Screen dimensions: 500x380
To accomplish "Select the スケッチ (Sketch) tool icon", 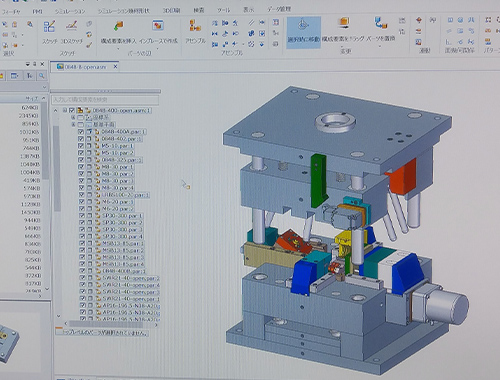I will pos(49,27).
